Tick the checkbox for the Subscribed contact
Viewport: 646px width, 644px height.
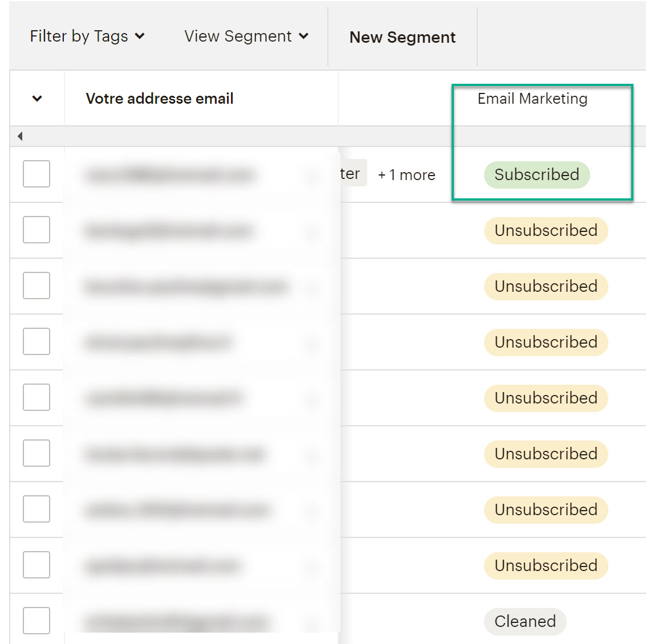coord(36,174)
